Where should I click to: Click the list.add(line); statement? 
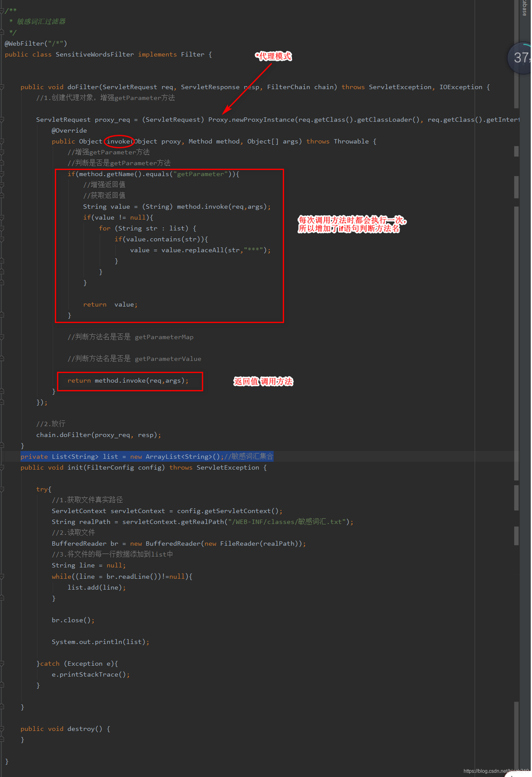(97, 587)
